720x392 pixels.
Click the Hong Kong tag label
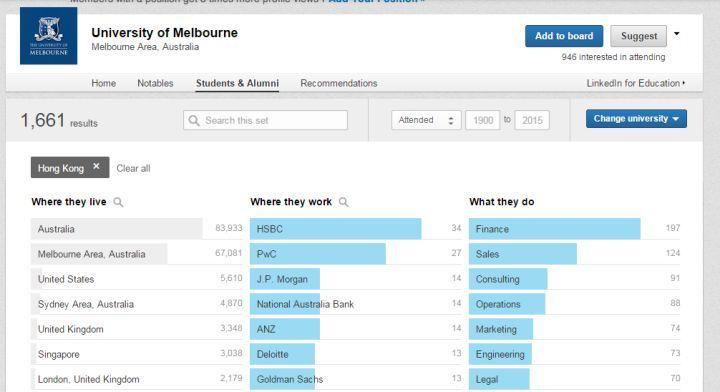pyautogui.click(x=61, y=168)
